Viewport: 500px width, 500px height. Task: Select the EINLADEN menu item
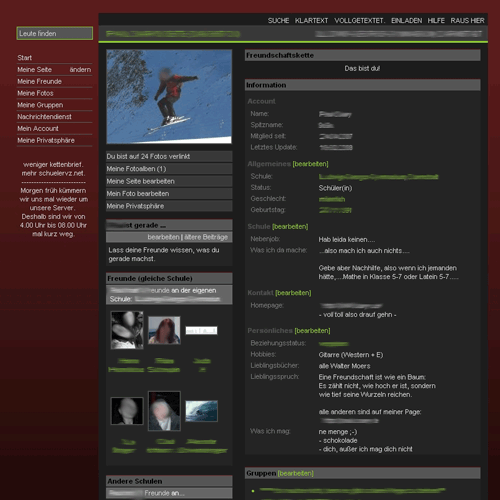[406, 21]
